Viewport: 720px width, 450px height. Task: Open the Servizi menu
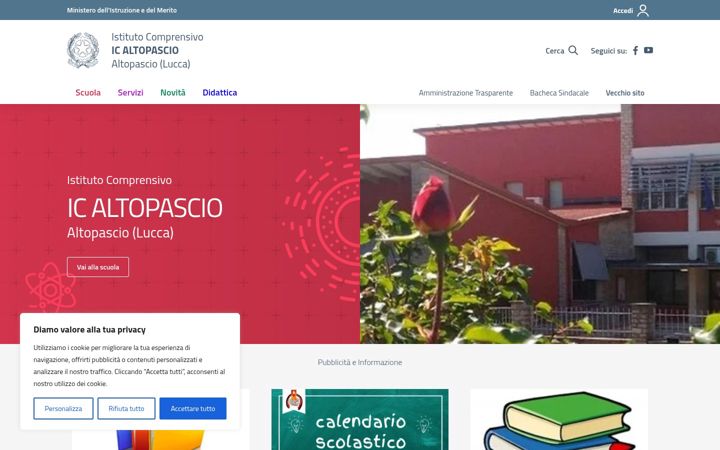(130, 92)
